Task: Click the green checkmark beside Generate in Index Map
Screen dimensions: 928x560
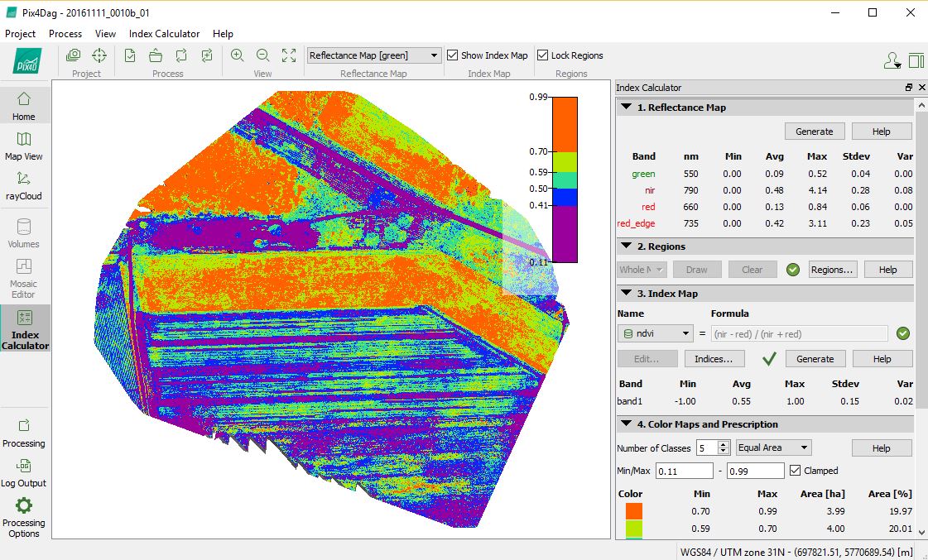Action: (x=769, y=358)
